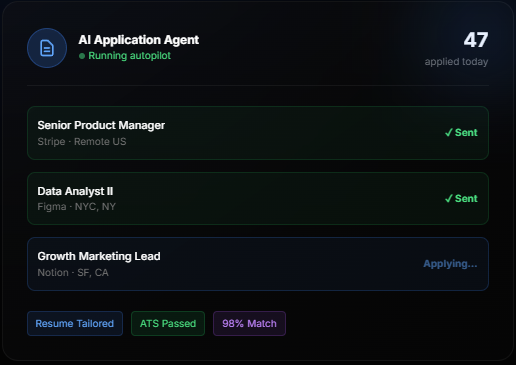Click the 98% Match badge
Viewport: 516px width, 365px height.
tap(249, 324)
